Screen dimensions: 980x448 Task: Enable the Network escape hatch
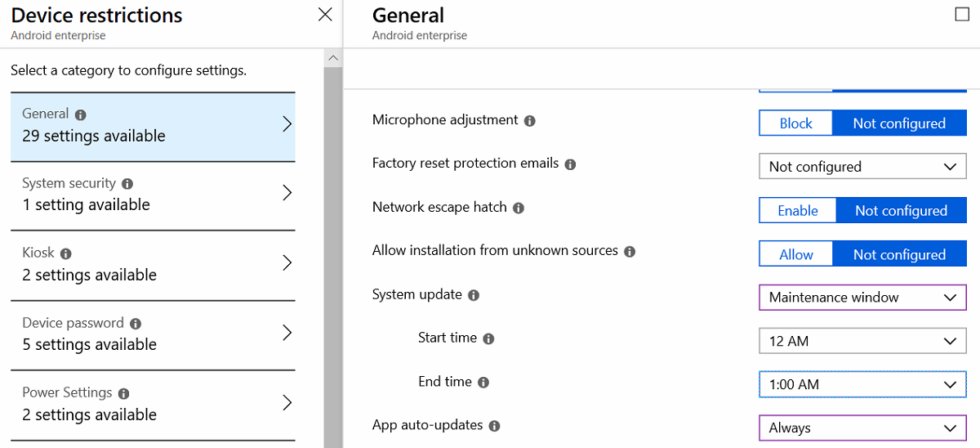tap(797, 211)
